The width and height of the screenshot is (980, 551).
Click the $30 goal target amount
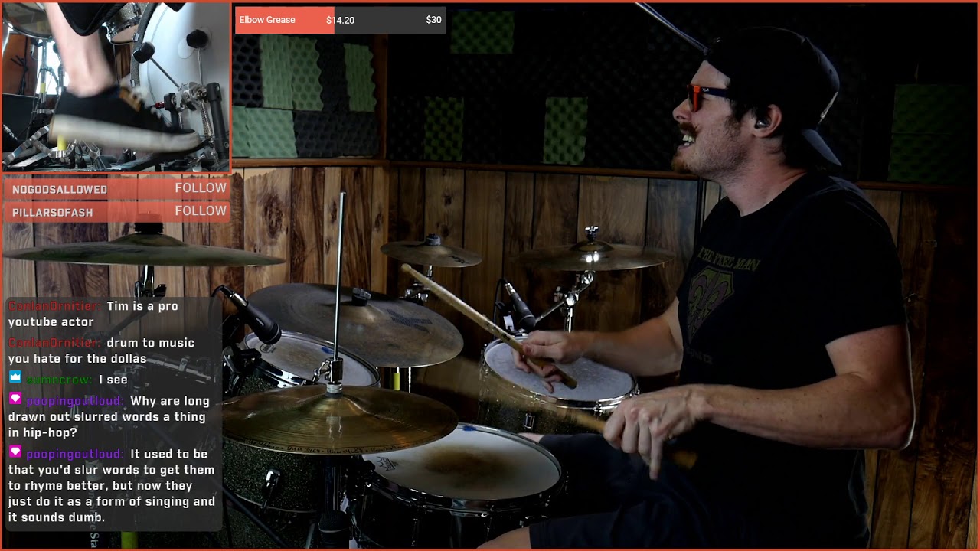[433, 20]
